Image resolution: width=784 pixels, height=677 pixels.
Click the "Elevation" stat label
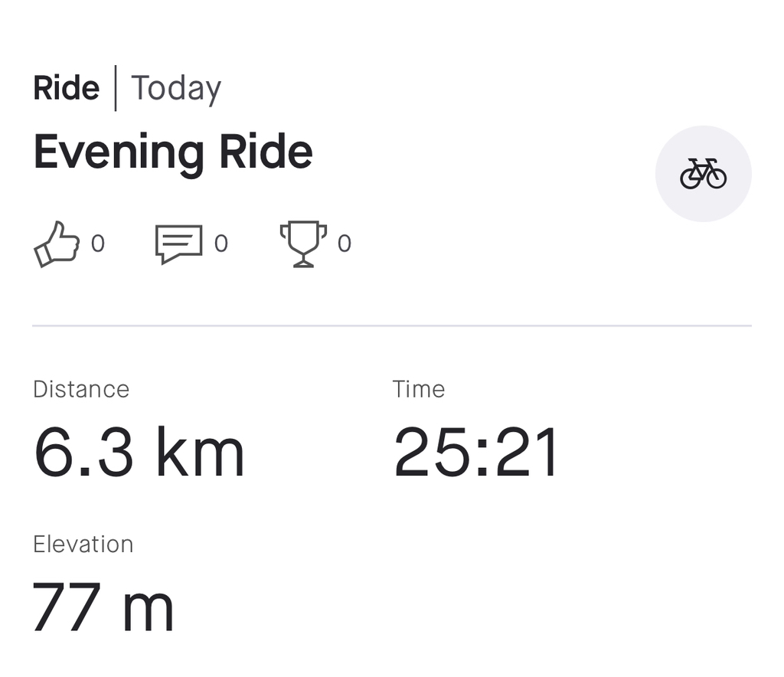tap(83, 545)
